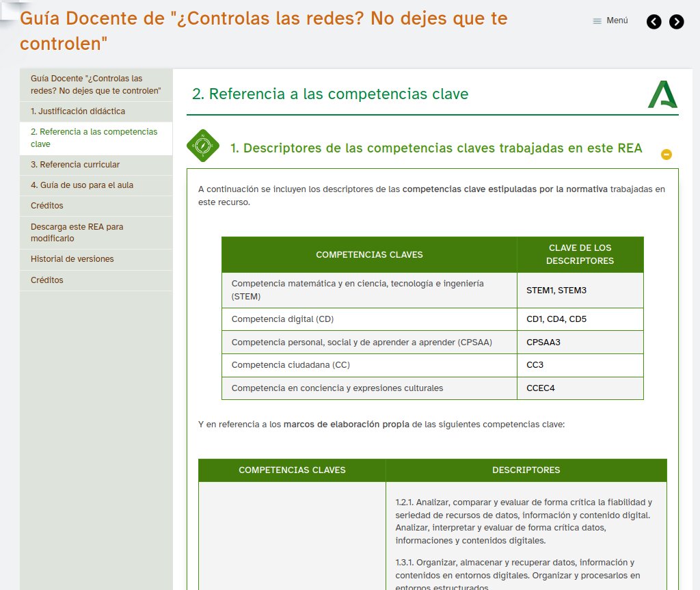Open '1. Justificación didáctica' in sidebar
Screen dimensions: 700x590
96,111
